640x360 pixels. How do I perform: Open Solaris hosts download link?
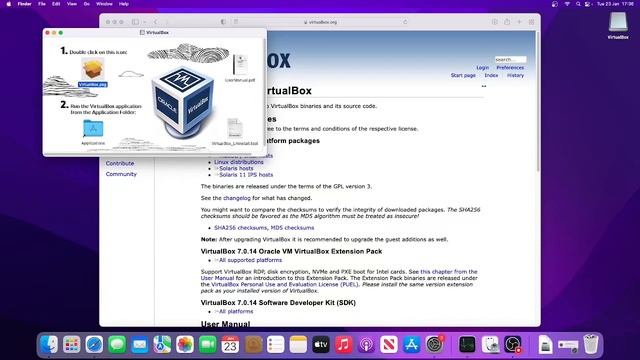click(236, 168)
